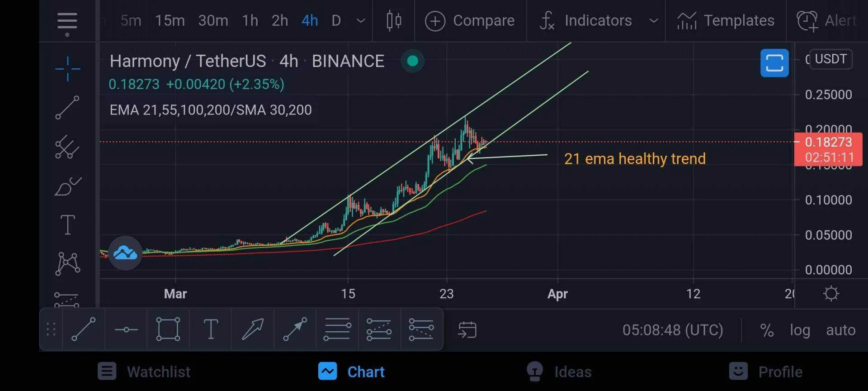This screenshot has width=868, height=391.
Task: Open the Indicators panel
Action: coord(586,21)
